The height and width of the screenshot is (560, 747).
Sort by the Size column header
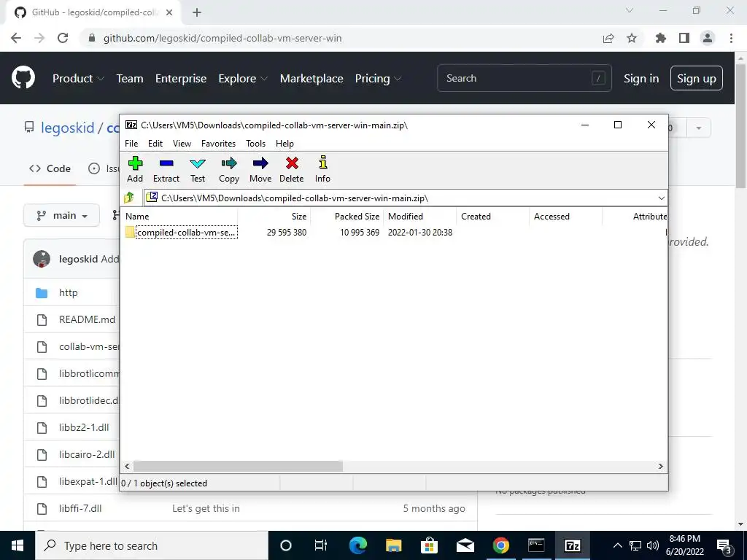[274, 216]
